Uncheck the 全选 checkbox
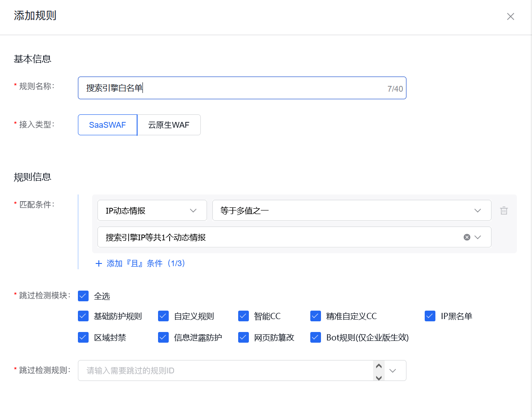Image resolution: width=532 pixels, height=417 pixels. [x=83, y=296]
